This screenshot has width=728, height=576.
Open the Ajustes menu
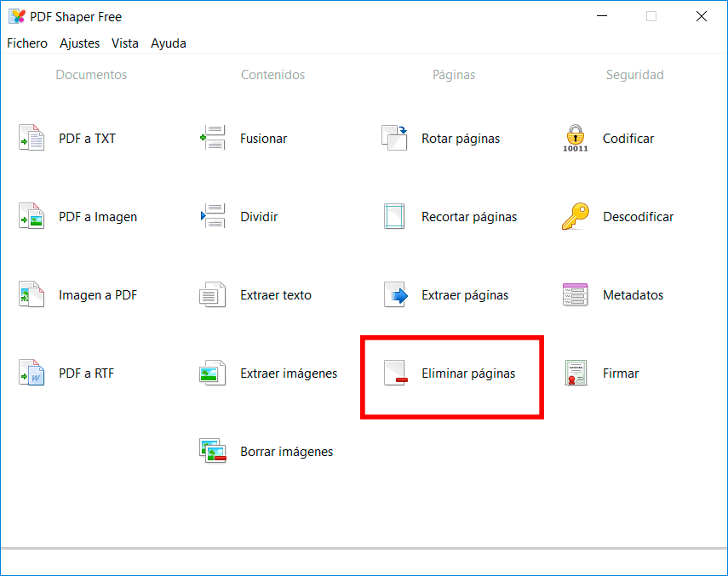coord(79,43)
